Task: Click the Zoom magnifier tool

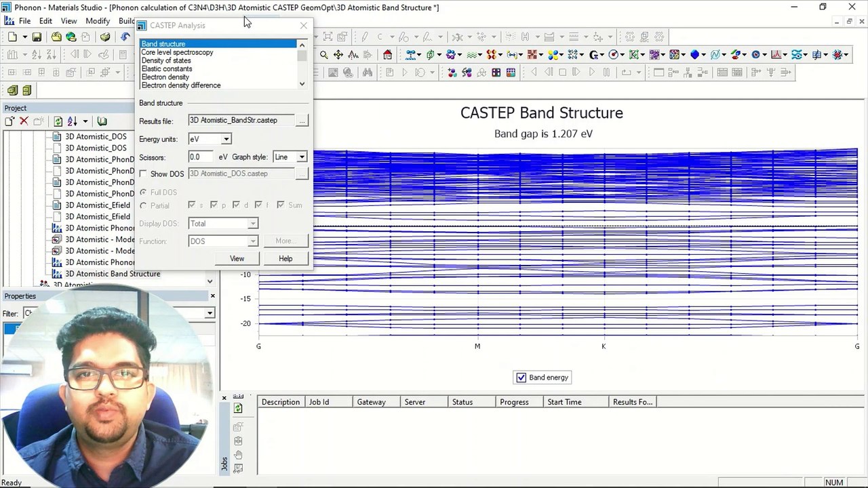Action: click(x=324, y=55)
